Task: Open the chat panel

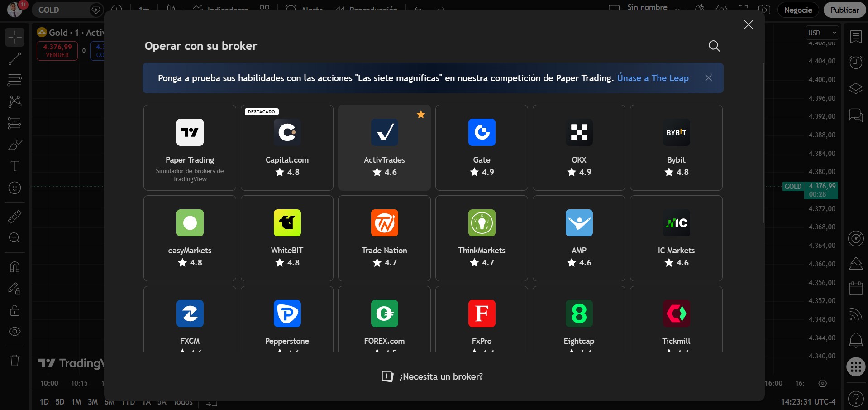Action: tap(856, 116)
